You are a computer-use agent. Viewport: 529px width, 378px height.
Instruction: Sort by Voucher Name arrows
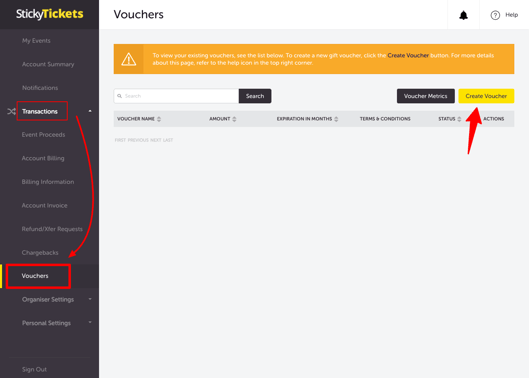point(159,119)
